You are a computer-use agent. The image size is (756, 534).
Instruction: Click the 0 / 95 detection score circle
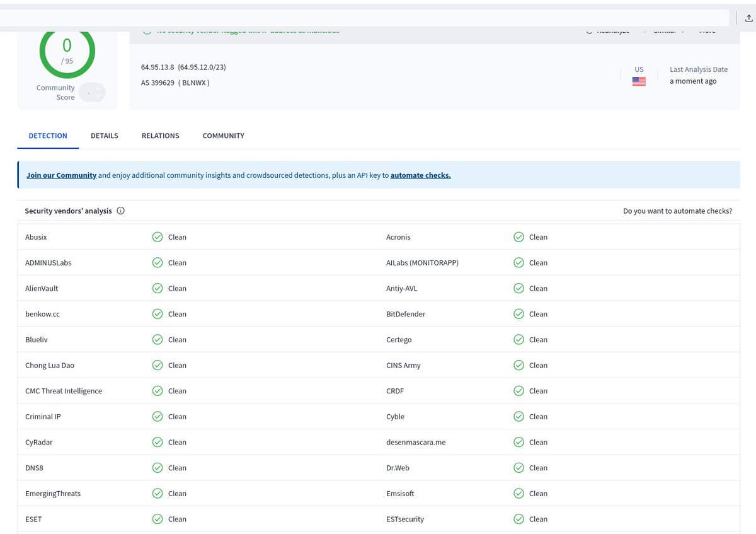tap(67, 50)
